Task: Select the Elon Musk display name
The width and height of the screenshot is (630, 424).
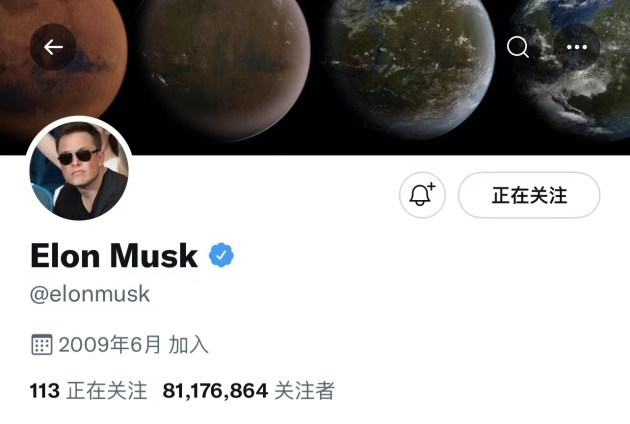Action: (114, 255)
